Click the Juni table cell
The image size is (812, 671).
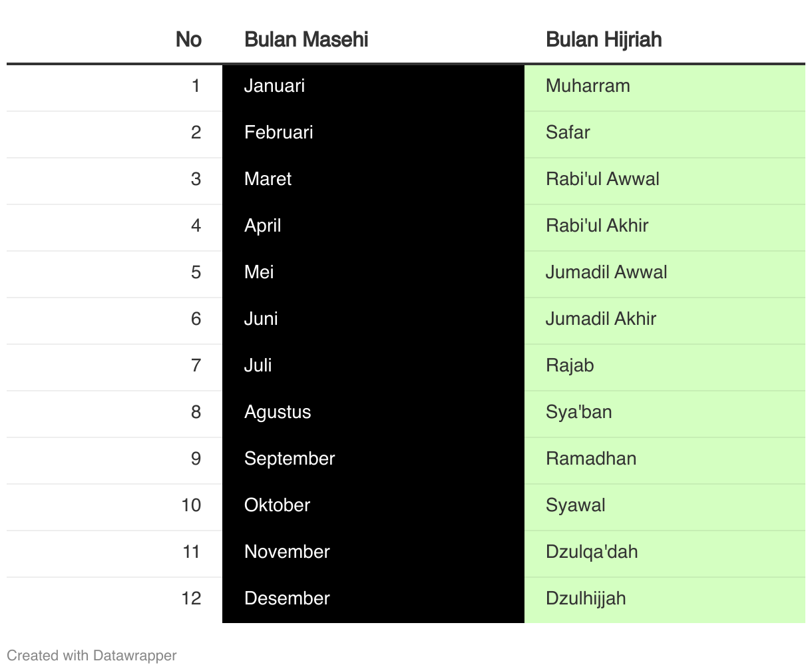[261, 319]
